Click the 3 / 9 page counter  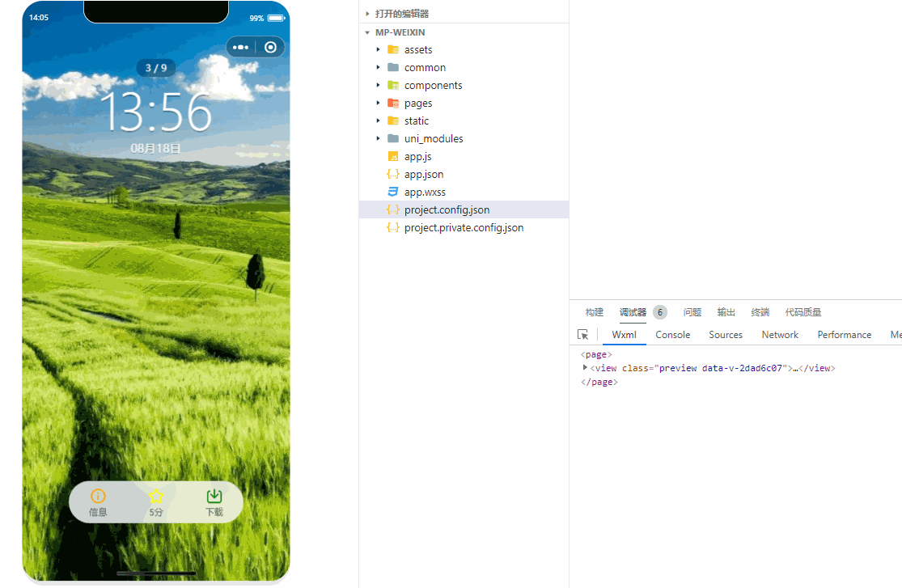click(x=156, y=68)
